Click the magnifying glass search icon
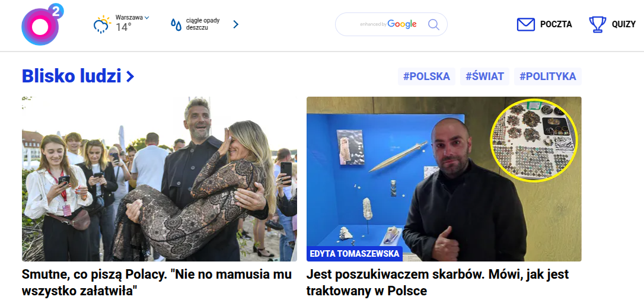 tap(433, 24)
